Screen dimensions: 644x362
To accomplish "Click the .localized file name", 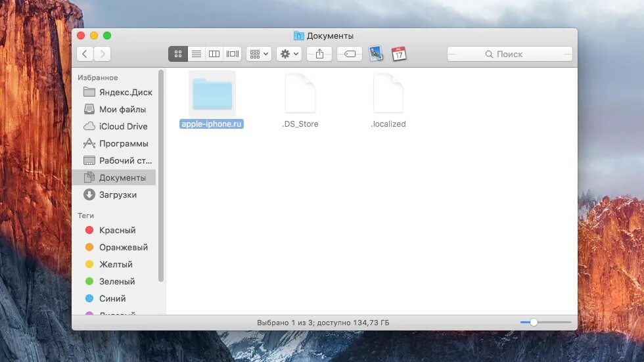I will click(x=388, y=124).
